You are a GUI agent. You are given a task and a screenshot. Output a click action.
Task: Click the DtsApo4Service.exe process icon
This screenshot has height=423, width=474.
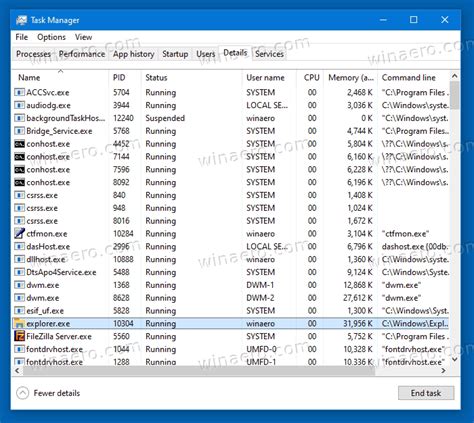[x=19, y=272]
